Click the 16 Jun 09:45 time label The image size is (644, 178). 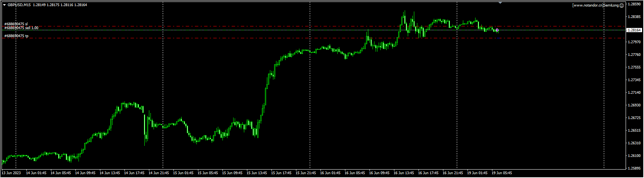pos(379,173)
